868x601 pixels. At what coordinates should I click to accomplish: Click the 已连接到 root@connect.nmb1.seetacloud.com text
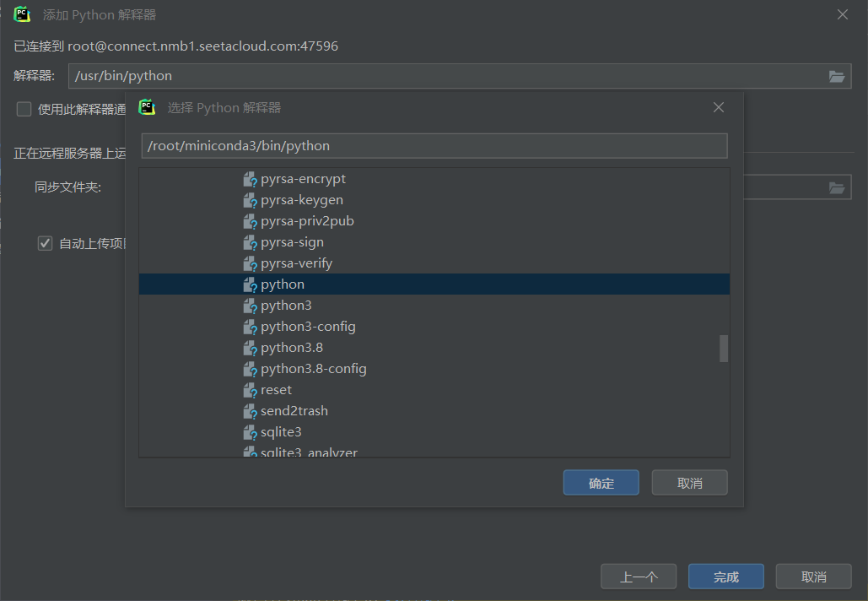[175, 46]
